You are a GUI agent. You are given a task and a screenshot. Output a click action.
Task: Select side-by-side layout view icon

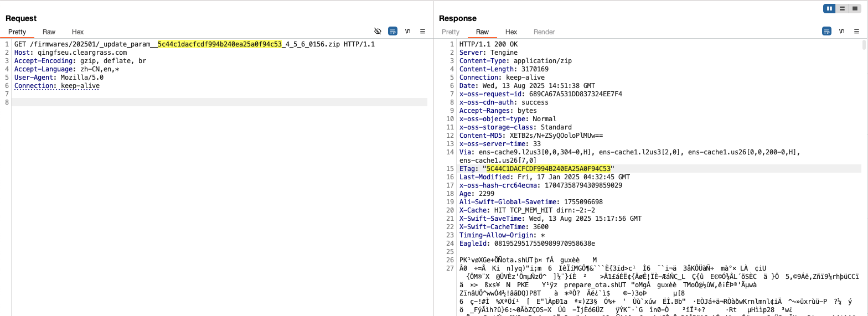click(x=829, y=8)
